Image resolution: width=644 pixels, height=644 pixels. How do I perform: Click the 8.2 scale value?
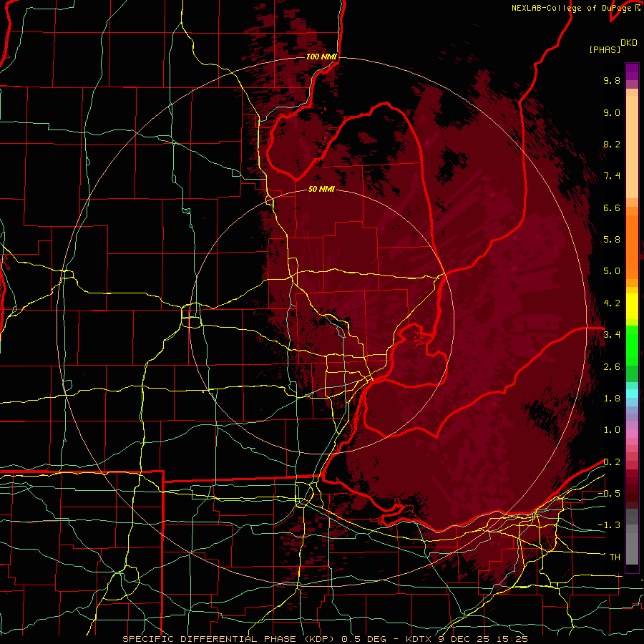click(612, 144)
